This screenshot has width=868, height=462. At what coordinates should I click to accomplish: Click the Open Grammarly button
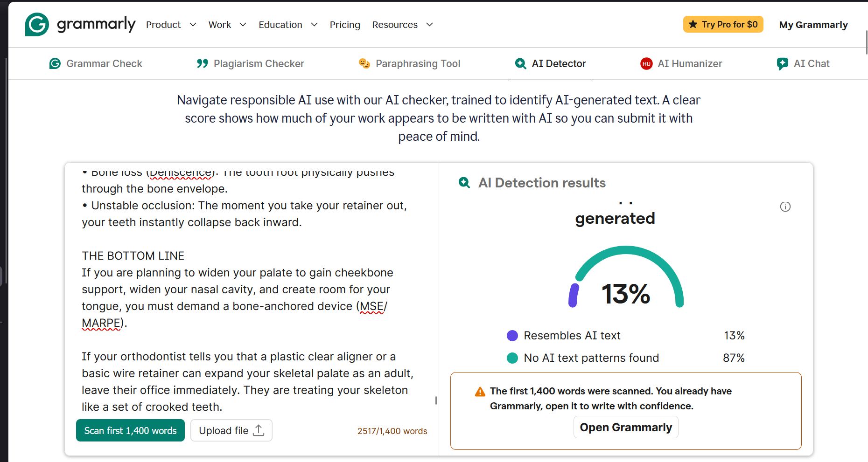pos(626,427)
